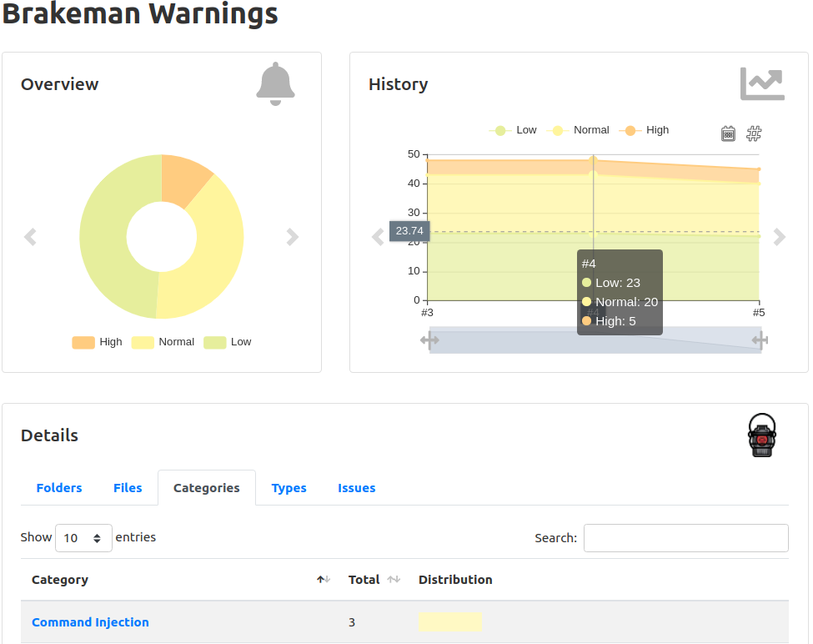Click the History trend chart icon
Screen dimensions: 813x644
pyautogui.click(x=762, y=83)
